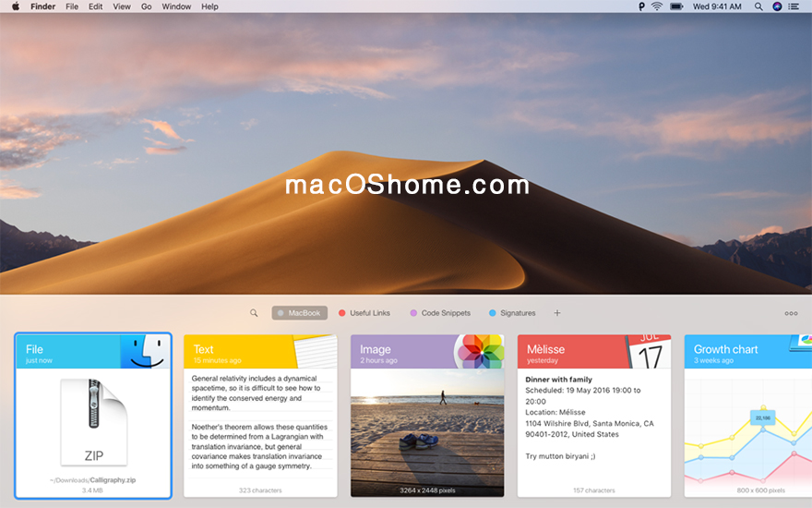Screen dimensions: 812x508
Task: Select the Growth chart graph thumbnail
Action: pyautogui.click(x=748, y=433)
